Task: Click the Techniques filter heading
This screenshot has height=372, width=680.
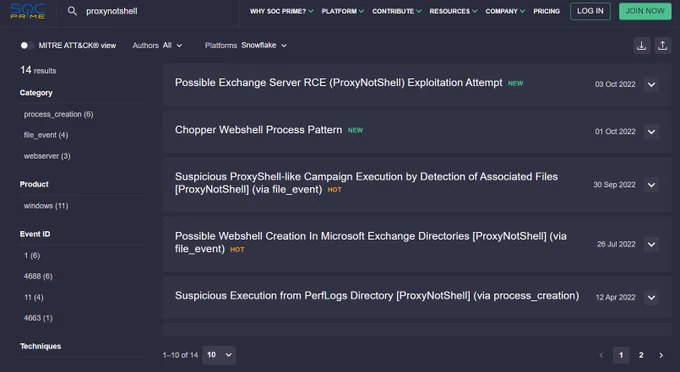Action: [40, 346]
